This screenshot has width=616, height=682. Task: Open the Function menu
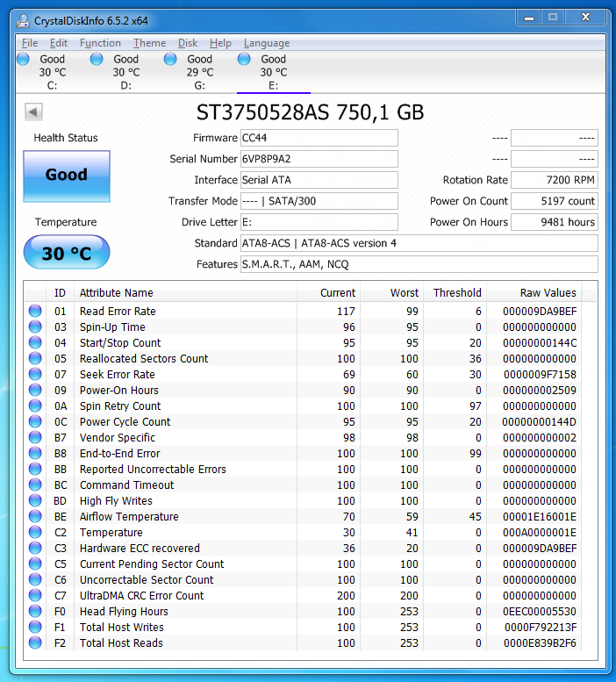100,43
